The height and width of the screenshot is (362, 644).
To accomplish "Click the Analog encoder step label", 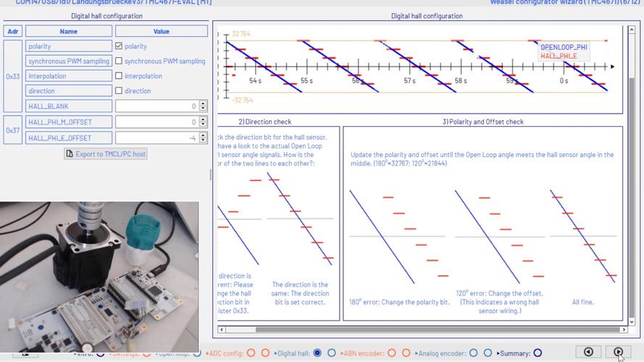I will [440, 353].
